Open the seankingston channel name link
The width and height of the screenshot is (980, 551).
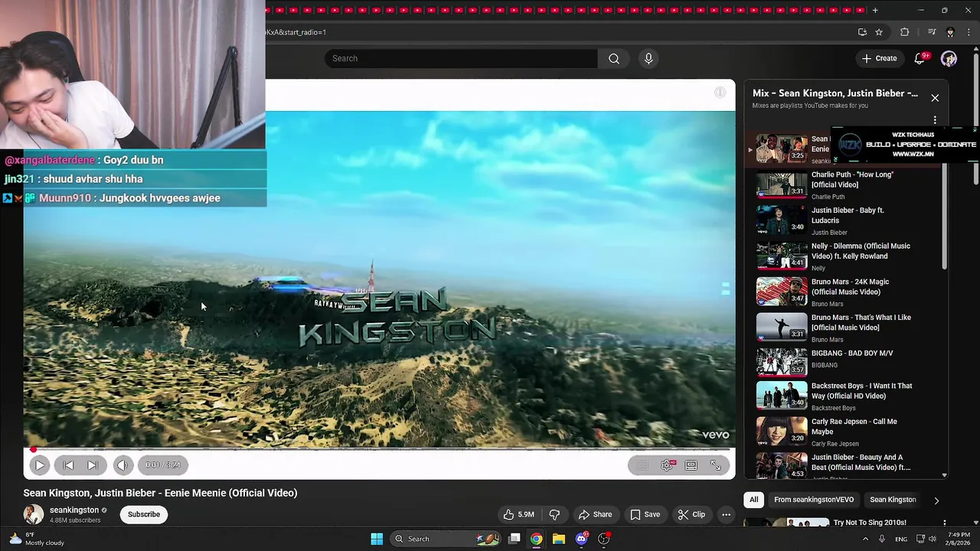[x=74, y=510]
